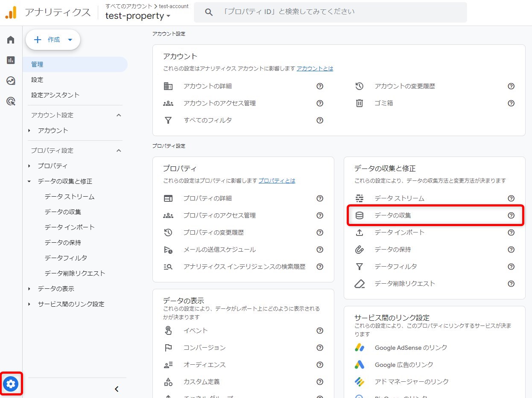This screenshot has height=398, width=532.
Task: Collapse the アカウント設定 section in sidebar
Action: point(119,115)
